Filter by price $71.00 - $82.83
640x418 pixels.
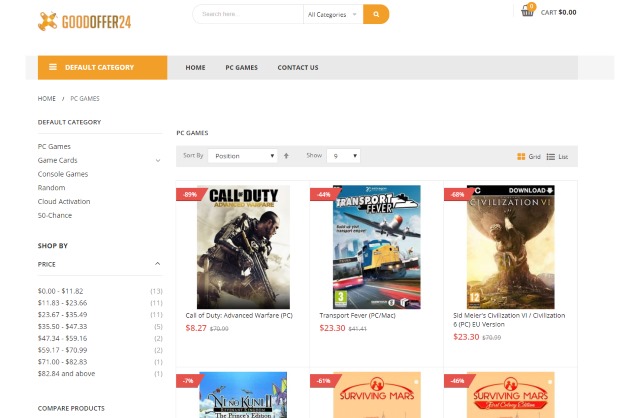coord(62,362)
